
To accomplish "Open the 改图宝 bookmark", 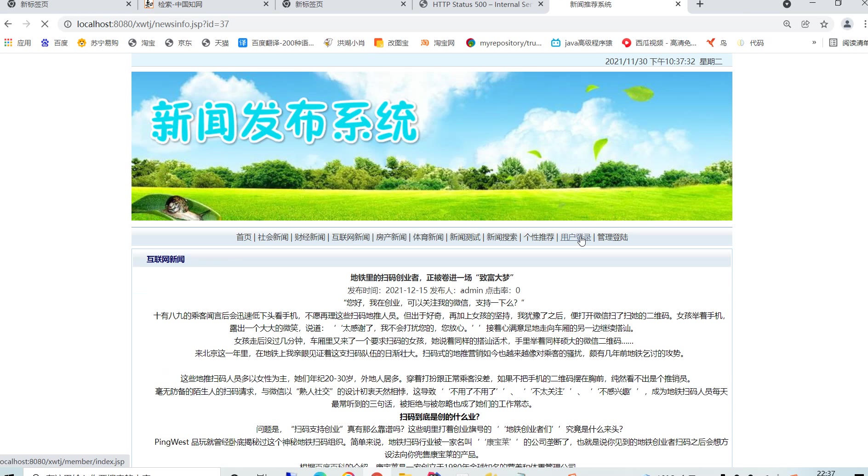I will [392, 43].
